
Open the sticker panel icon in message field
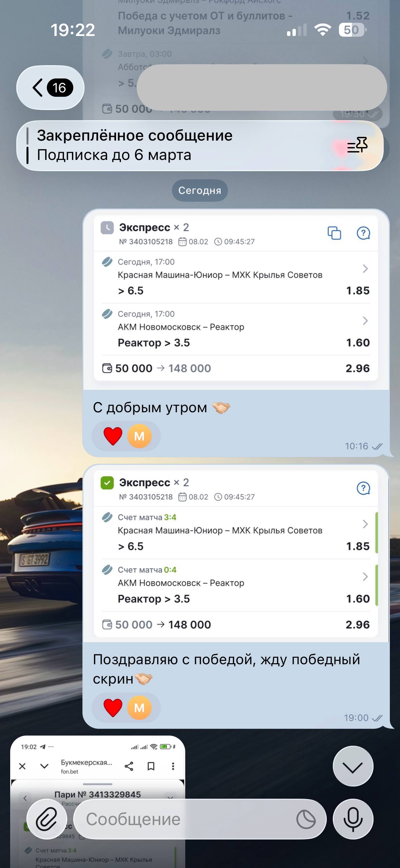point(306,819)
